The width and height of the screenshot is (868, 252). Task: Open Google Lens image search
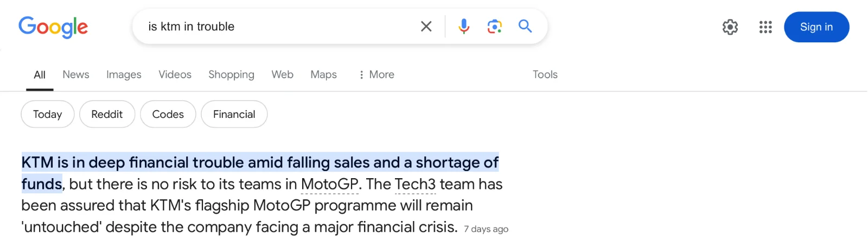(x=494, y=26)
